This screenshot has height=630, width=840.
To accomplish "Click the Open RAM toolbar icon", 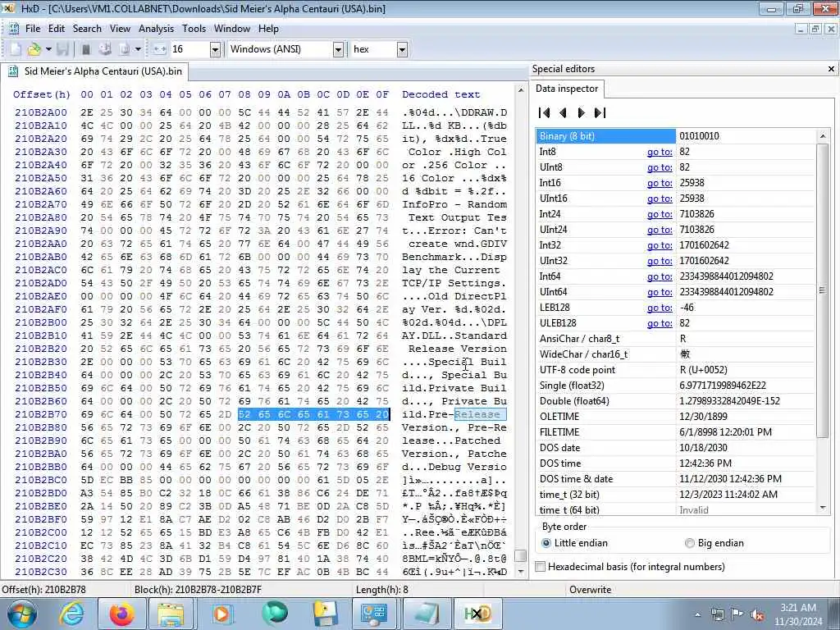I will point(85,49).
